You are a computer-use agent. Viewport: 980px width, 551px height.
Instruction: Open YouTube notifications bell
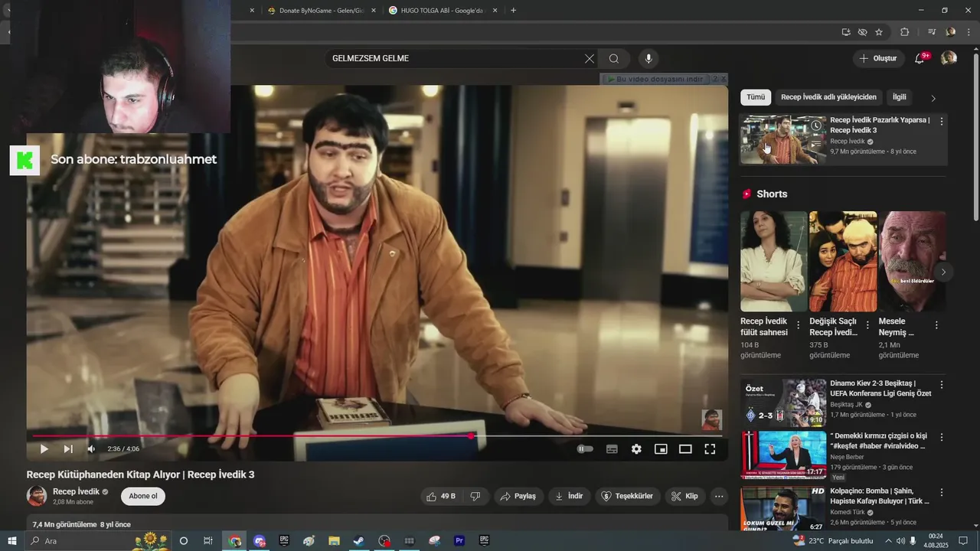point(921,58)
